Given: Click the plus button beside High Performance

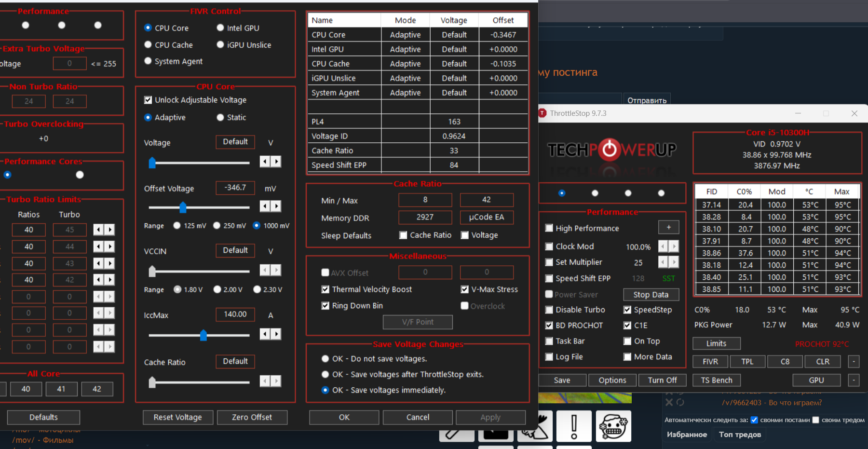Looking at the screenshot, I should coord(669,227).
